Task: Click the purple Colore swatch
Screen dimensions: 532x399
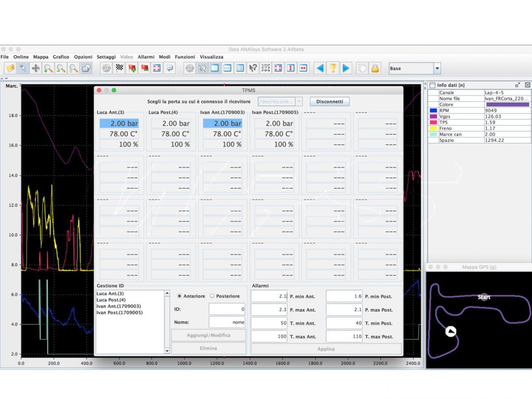Action: click(x=508, y=105)
